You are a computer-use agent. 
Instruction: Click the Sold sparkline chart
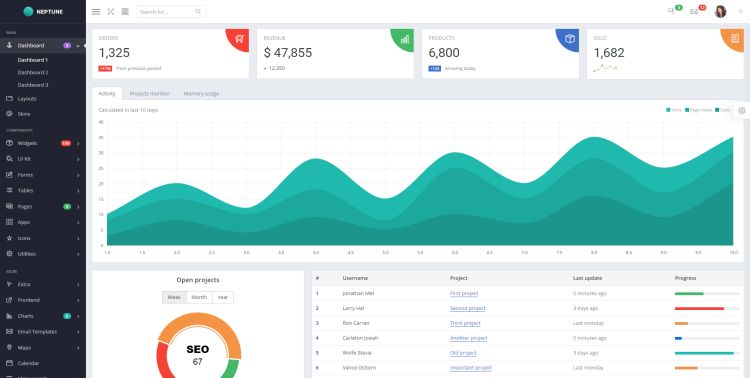tap(605, 68)
